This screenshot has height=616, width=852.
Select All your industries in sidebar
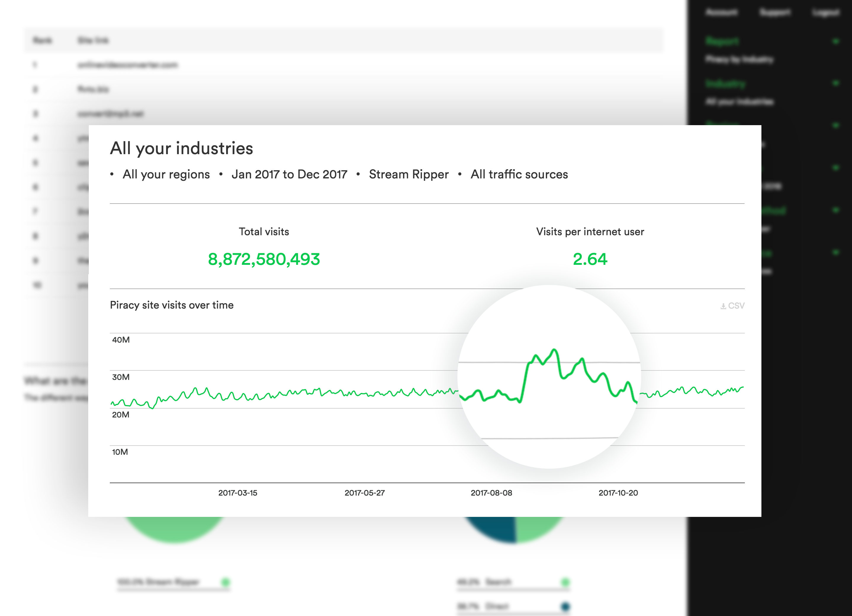click(x=739, y=102)
